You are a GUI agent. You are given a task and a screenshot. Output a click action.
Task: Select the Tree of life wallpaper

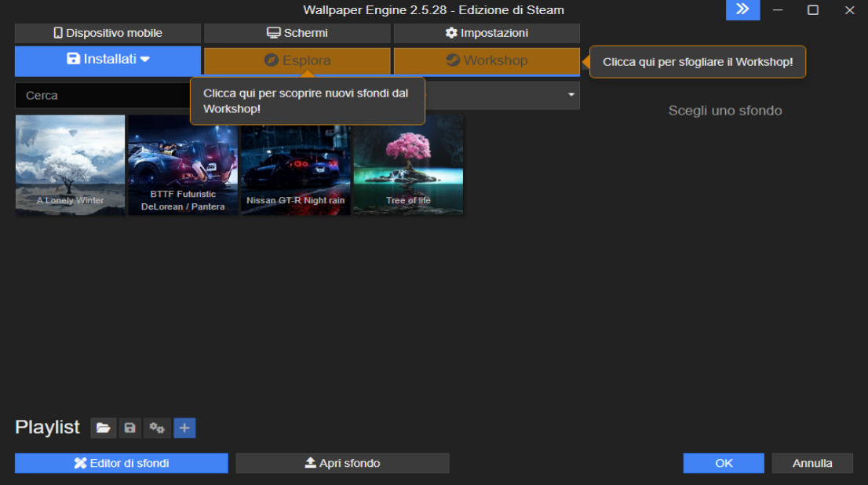(x=408, y=165)
